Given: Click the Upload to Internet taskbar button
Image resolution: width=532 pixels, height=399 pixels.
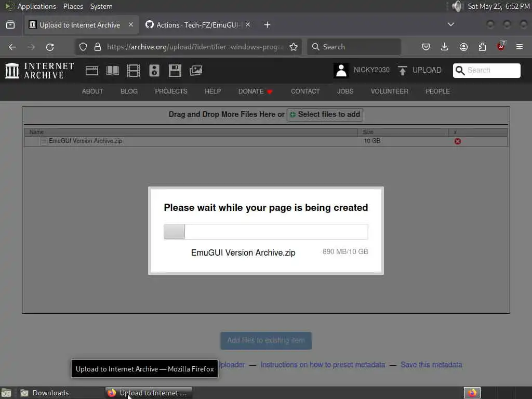Looking at the screenshot, I should coord(149,393).
